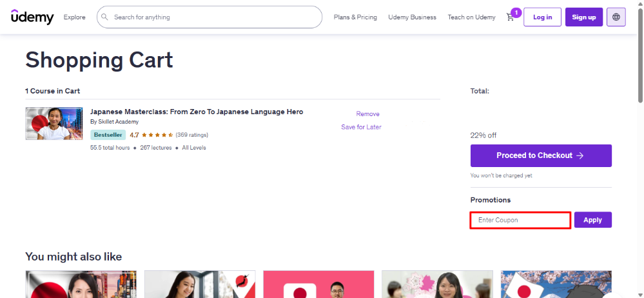The height and width of the screenshot is (298, 644).
Task: Click 1 Course in Cart text
Action: pos(53,91)
